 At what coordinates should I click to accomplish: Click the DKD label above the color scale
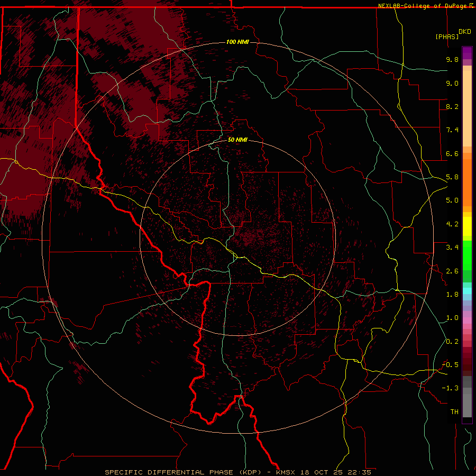(x=465, y=32)
